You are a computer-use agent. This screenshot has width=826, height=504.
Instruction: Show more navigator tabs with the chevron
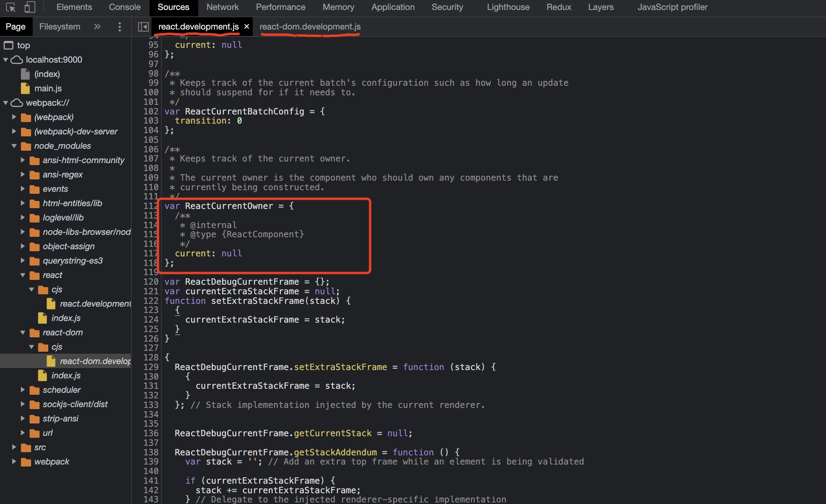click(x=97, y=27)
